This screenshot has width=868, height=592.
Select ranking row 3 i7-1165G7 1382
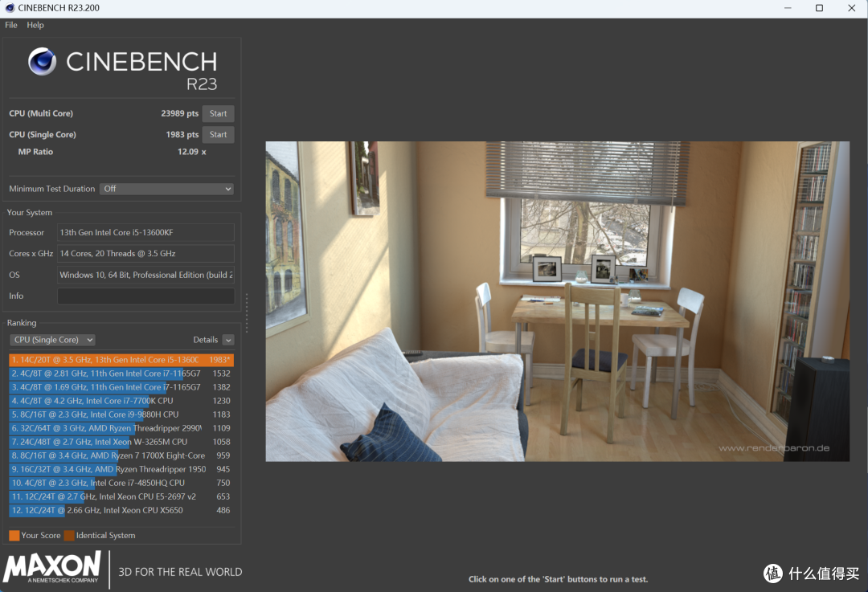(121, 387)
